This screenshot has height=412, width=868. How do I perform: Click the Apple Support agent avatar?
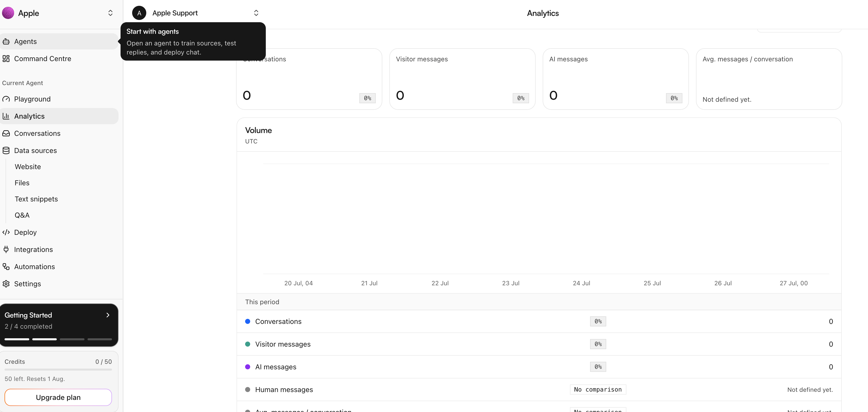pyautogui.click(x=139, y=13)
